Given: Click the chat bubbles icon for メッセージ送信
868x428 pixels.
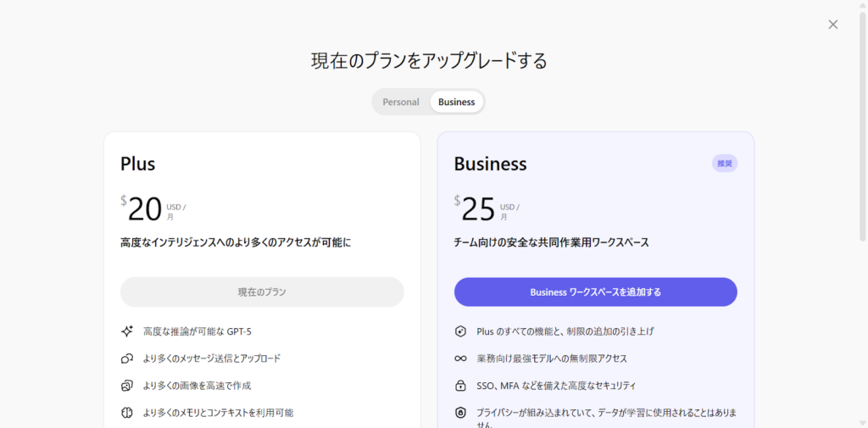Looking at the screenshot, I should pos(127,359).
